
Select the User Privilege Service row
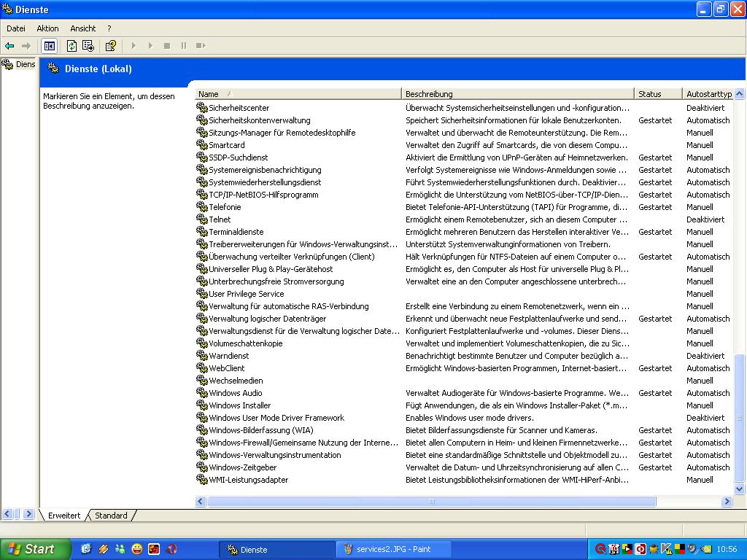[463, 294]
